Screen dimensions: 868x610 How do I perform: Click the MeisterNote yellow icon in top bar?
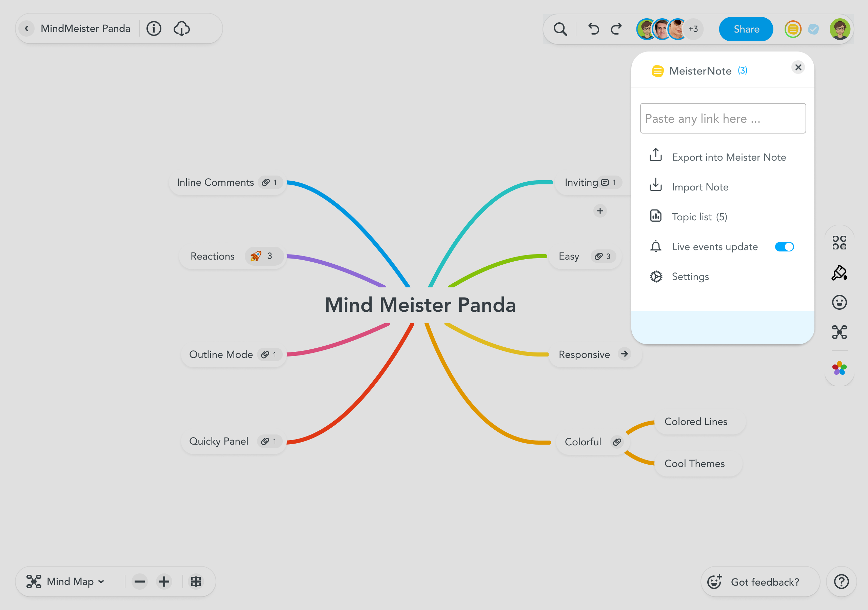(x=793, y=29)
